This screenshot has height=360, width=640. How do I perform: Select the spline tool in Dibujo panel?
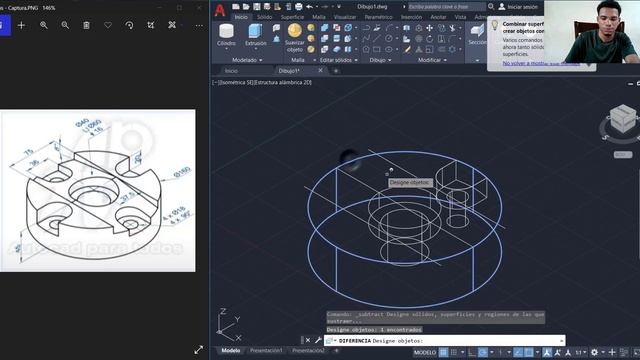pyautogui.click(x=366, y=39)
